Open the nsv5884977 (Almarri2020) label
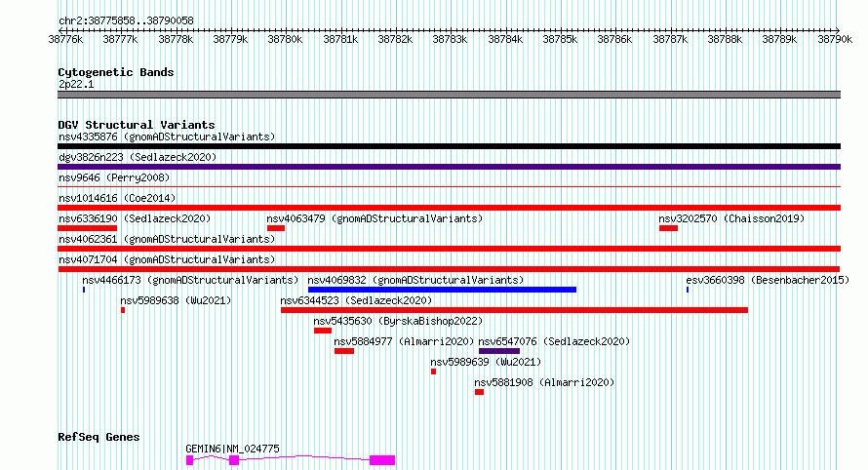868x470 pixels. pos(404,341)
